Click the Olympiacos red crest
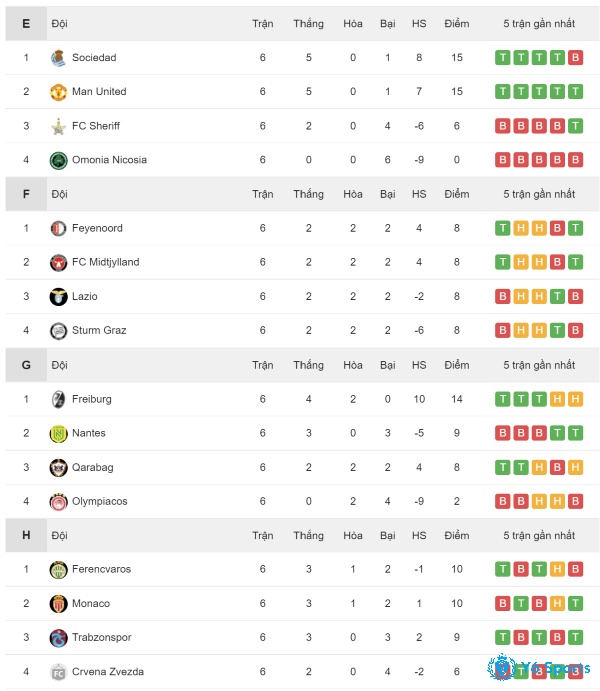 [58, 502]
